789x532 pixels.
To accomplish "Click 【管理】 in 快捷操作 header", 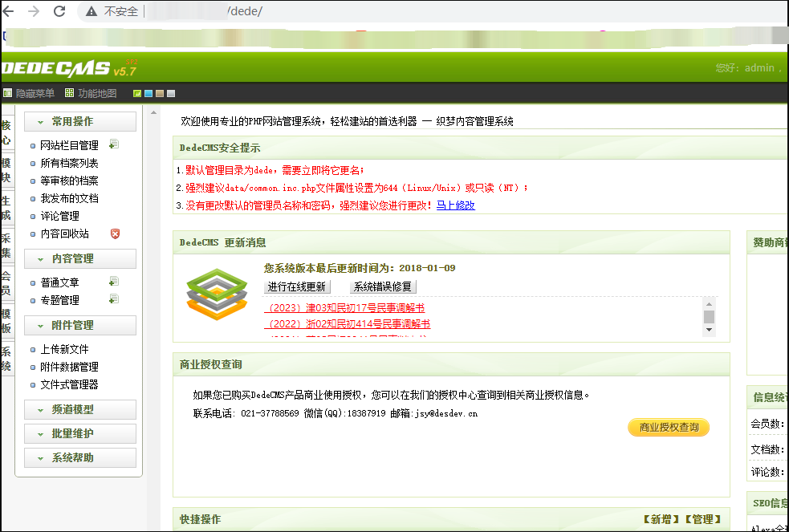I will pos(703,519).
